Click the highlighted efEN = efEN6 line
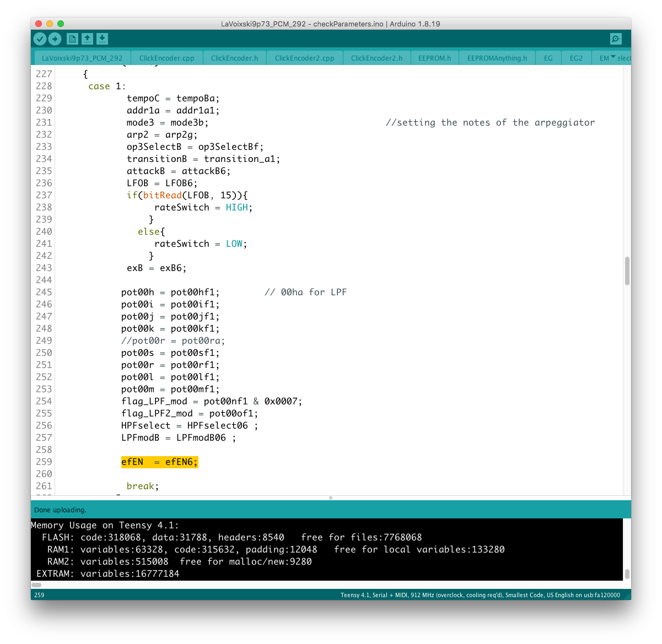This screenshot has width=662, height=644. (x=159, y=462)
